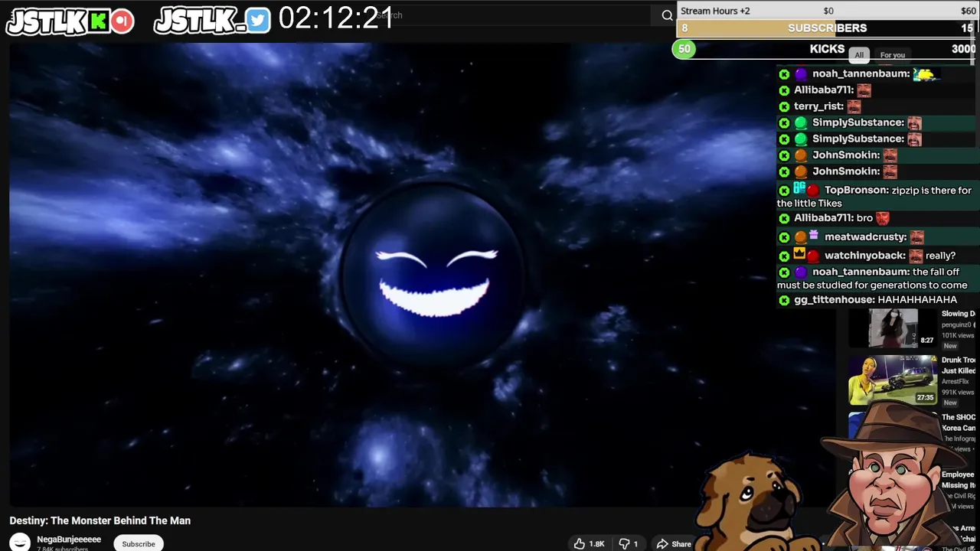Click the "991K views" text
Viewport: 980px width, 551px height.
[x=958, y=392]
